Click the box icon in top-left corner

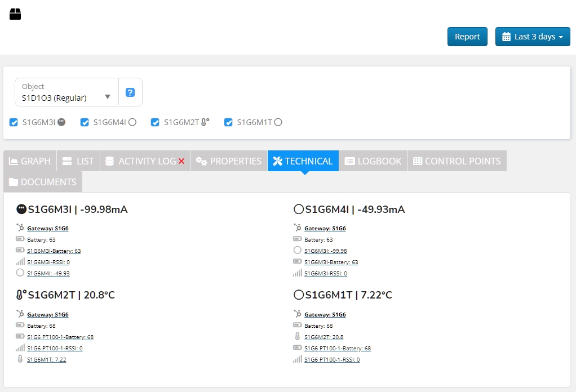15,14
